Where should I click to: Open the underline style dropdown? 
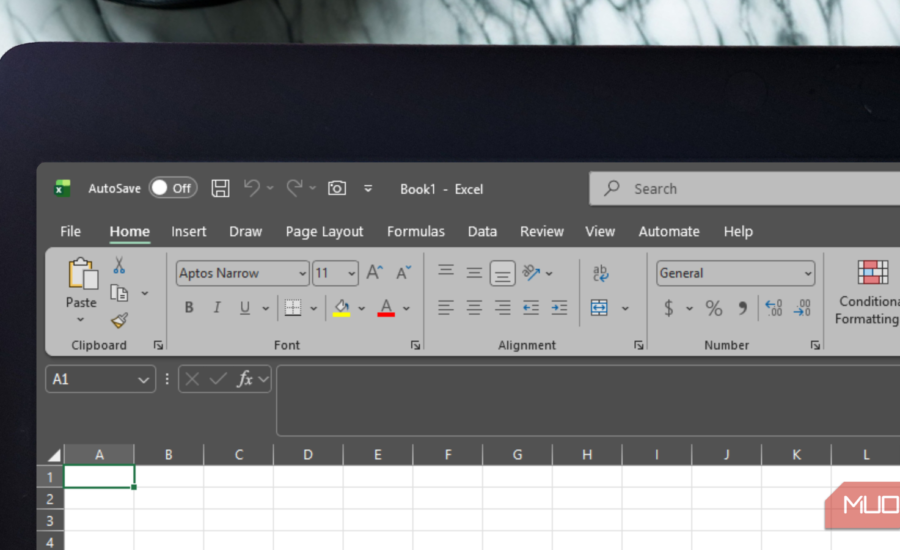[265, 308]
